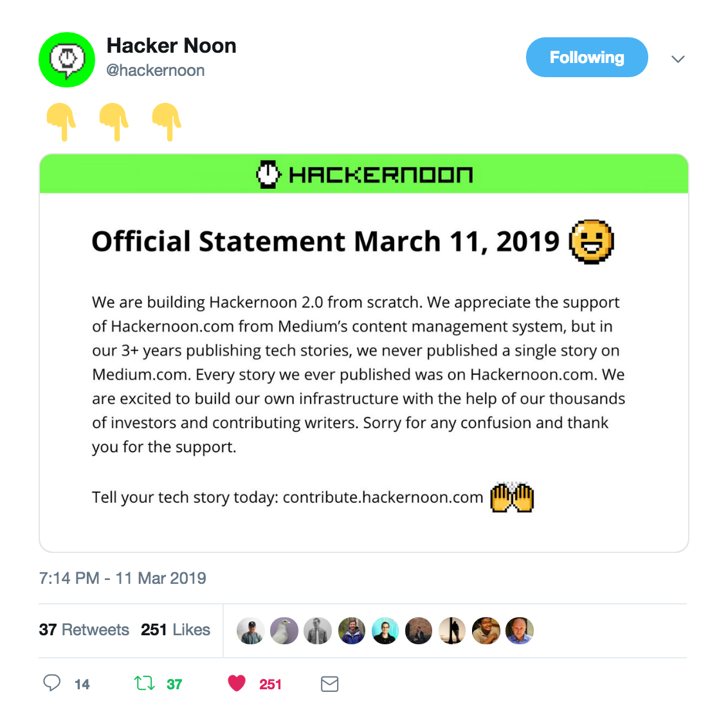The width and height of the screenshot is (728, 724).
Task: Open the 251 Likes list
Action: [x=176, y=630]
